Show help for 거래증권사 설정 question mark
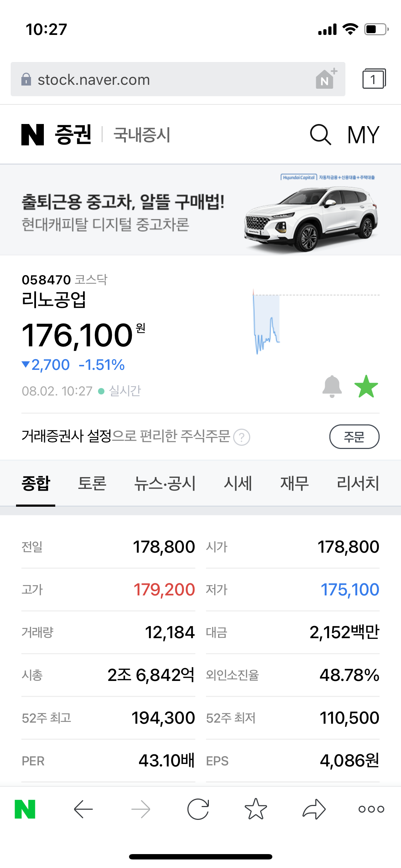Image resolution: width=401 pixels, height=868 pixels. click(x=242, y=437)
